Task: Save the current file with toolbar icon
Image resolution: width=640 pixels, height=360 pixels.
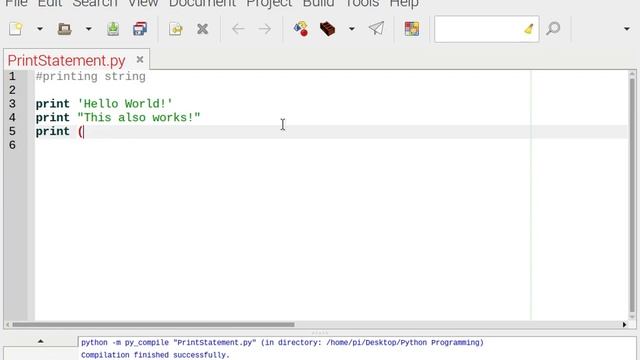Action: 113,29
